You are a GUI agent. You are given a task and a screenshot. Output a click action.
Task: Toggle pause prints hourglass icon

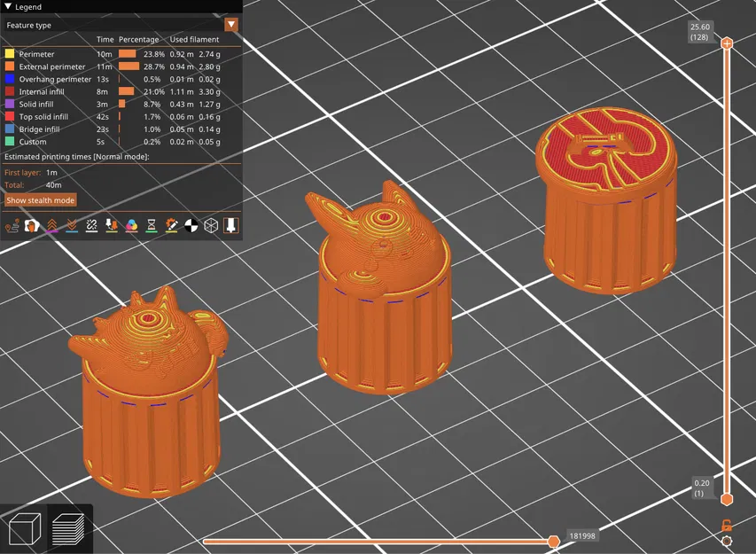(152, 226)
